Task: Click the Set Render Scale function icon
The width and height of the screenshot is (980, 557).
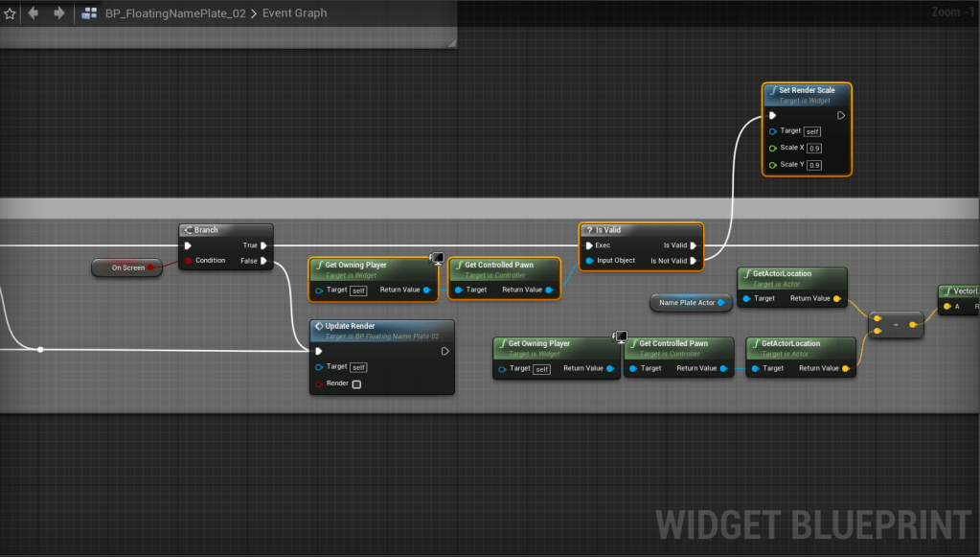Action: [x=773, y=90]
